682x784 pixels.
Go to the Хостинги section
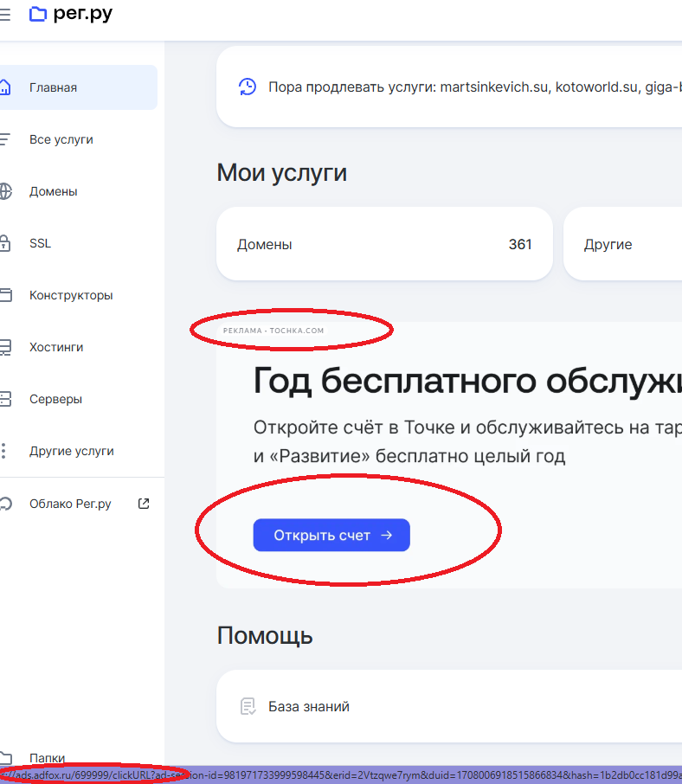56,347
